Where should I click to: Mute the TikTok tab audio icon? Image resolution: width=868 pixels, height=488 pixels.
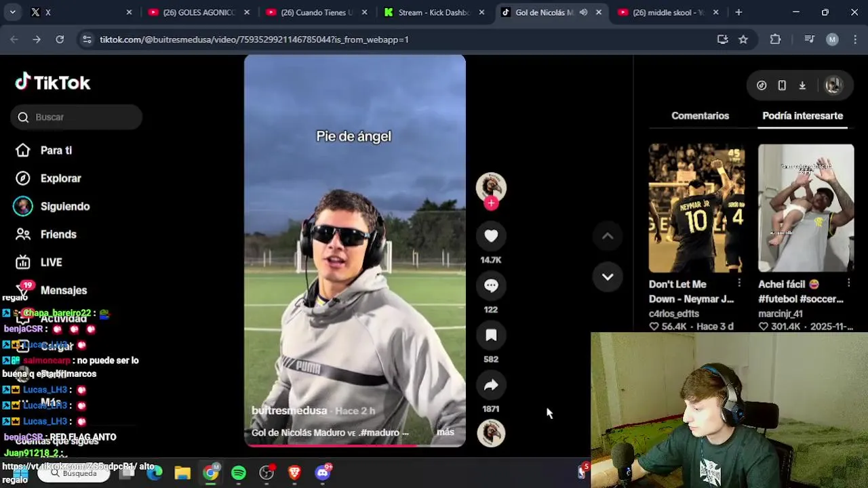click(x=583, y=12)
